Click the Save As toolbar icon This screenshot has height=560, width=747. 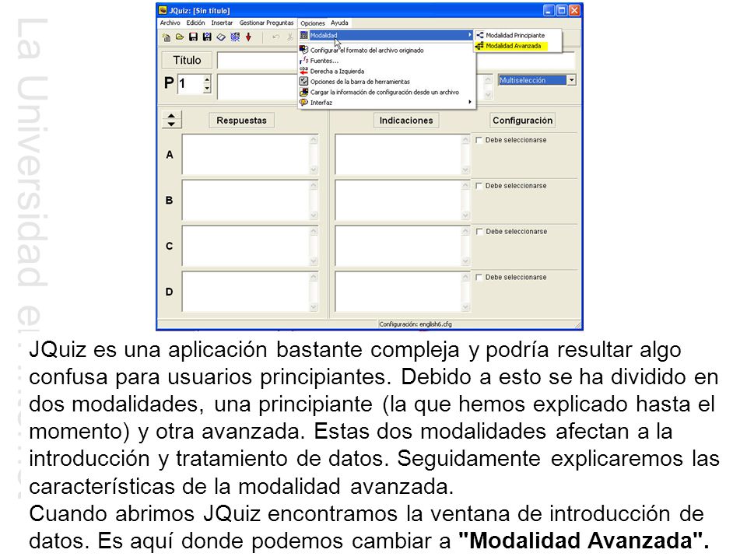pos(207,37)
